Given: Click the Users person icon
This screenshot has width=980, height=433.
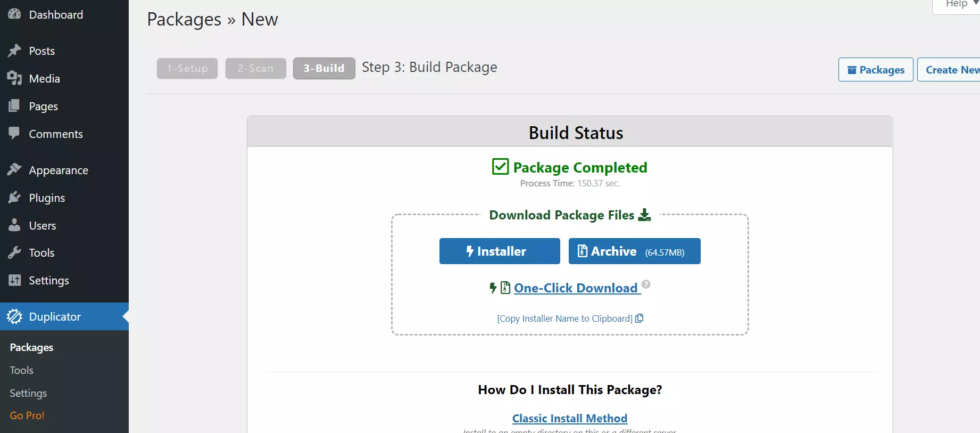Looking at the screenshot, I should [x=14, y=225].
